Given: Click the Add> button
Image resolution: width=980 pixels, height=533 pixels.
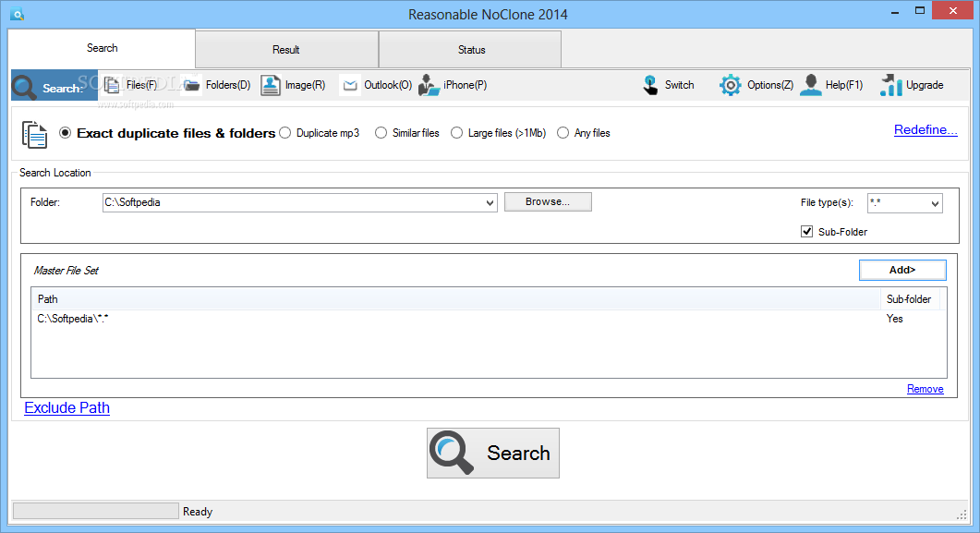Looking at the screenshot, I should pyautogui.click(x=902, y=270).
